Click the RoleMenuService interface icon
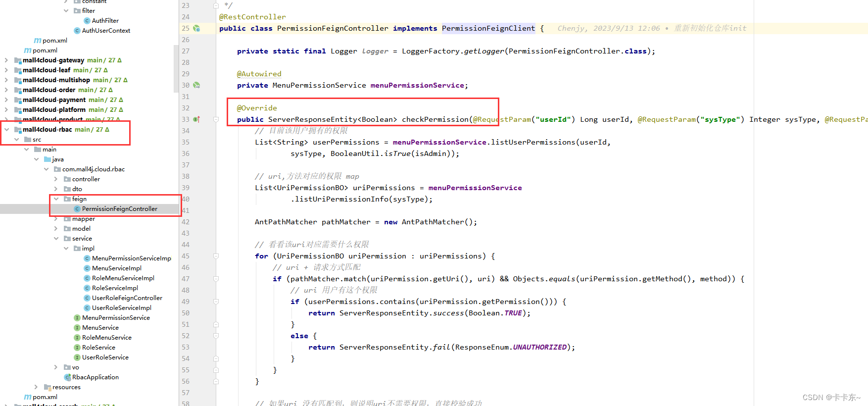 click(x=77, y=338)
